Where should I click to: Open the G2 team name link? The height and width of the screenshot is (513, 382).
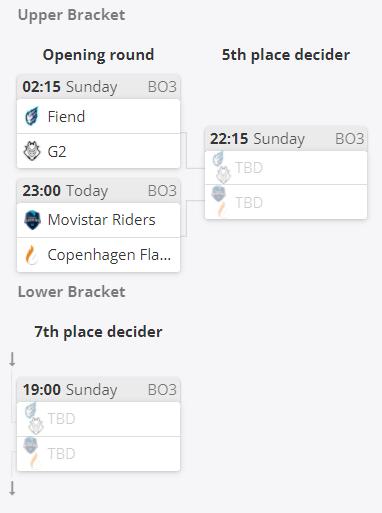pyautogui.click(x=57, y=151)
